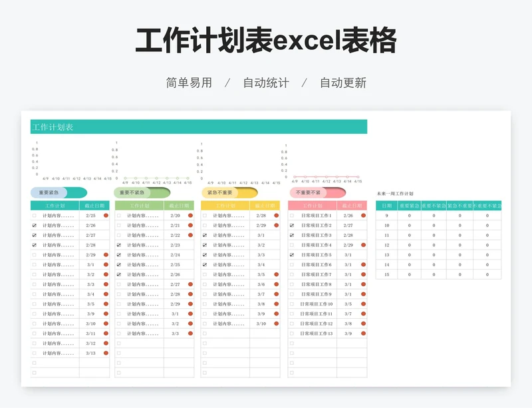This screenshot has width=532, height=408.
Task: Select the date 15 cell in weekly table
Action: (386, 274)
